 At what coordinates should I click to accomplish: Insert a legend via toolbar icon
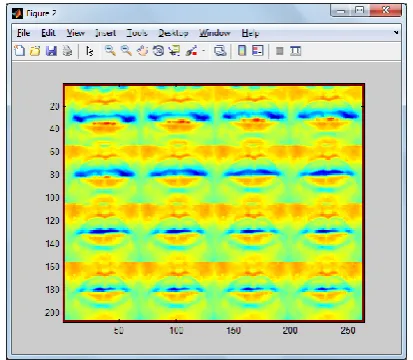258,51
